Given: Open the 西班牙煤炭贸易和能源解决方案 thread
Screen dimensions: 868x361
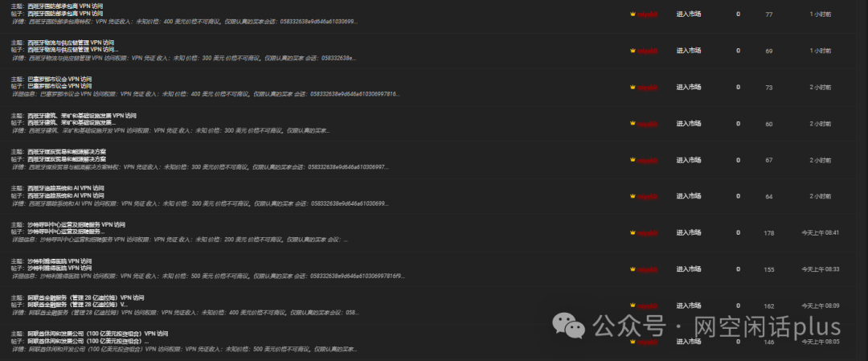Looking at the screenshot, I should click(67, 152).
